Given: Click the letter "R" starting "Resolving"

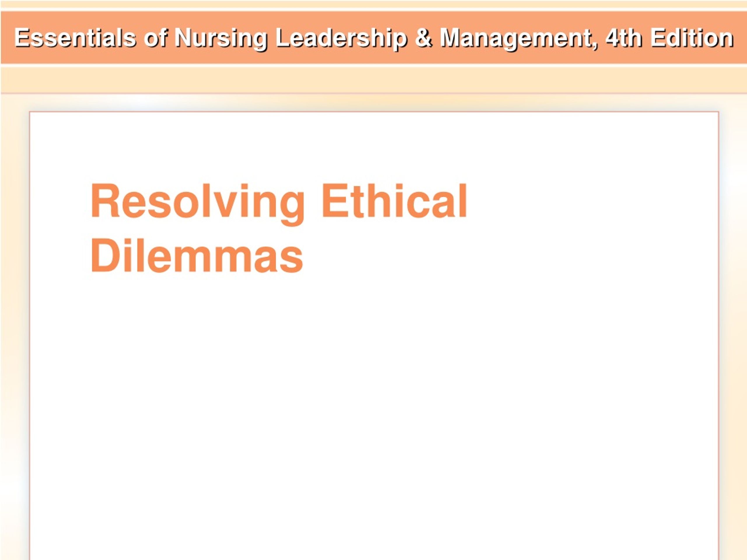Looking at the screenshot, I should (105, 200).
